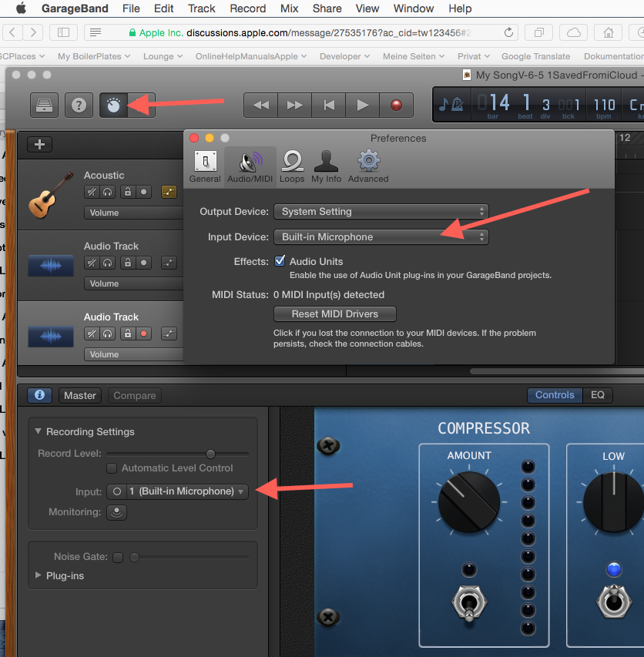Mute the Acoustic track

(92, 192)
